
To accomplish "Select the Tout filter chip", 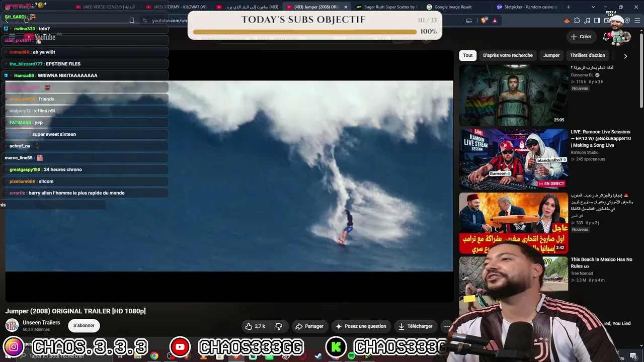I will point(468,55).
